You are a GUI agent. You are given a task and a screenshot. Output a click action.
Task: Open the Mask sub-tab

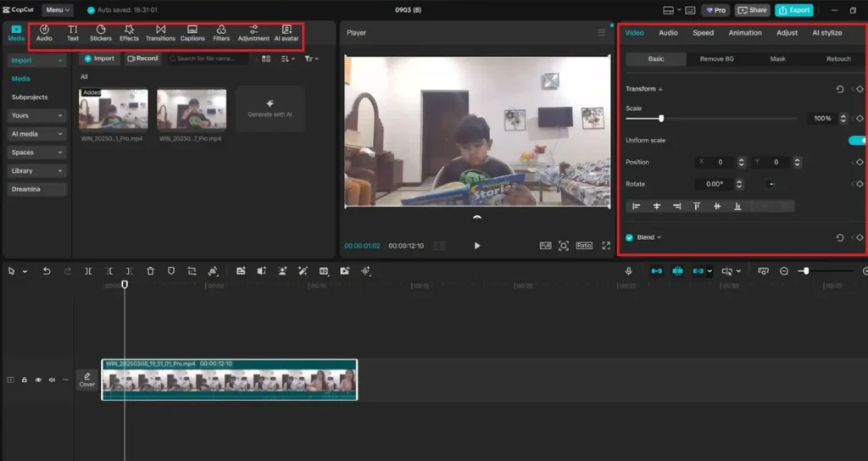(778, 58)
